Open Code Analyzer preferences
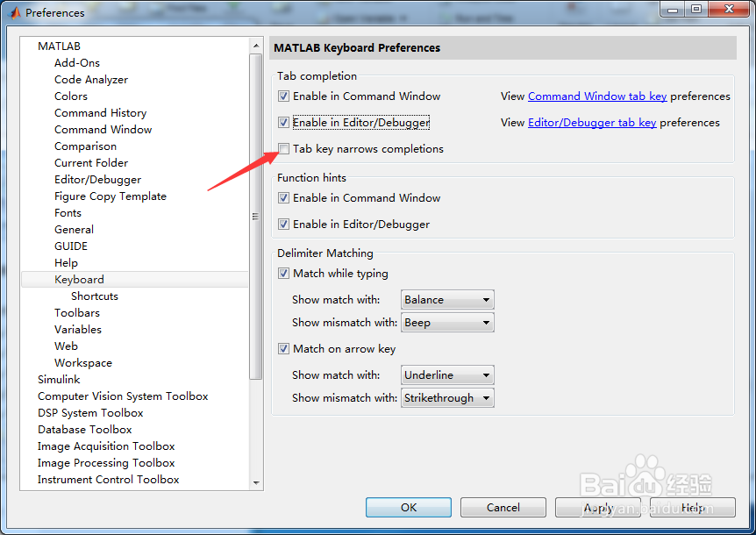This screenshot has width=756, height=535. 91,80
